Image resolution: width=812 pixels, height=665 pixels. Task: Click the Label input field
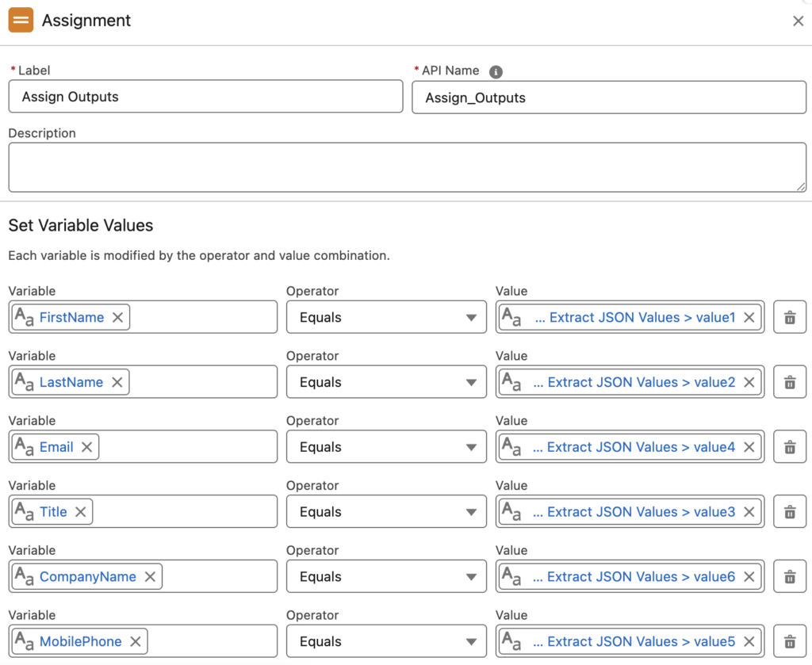[x=205, y=97]
